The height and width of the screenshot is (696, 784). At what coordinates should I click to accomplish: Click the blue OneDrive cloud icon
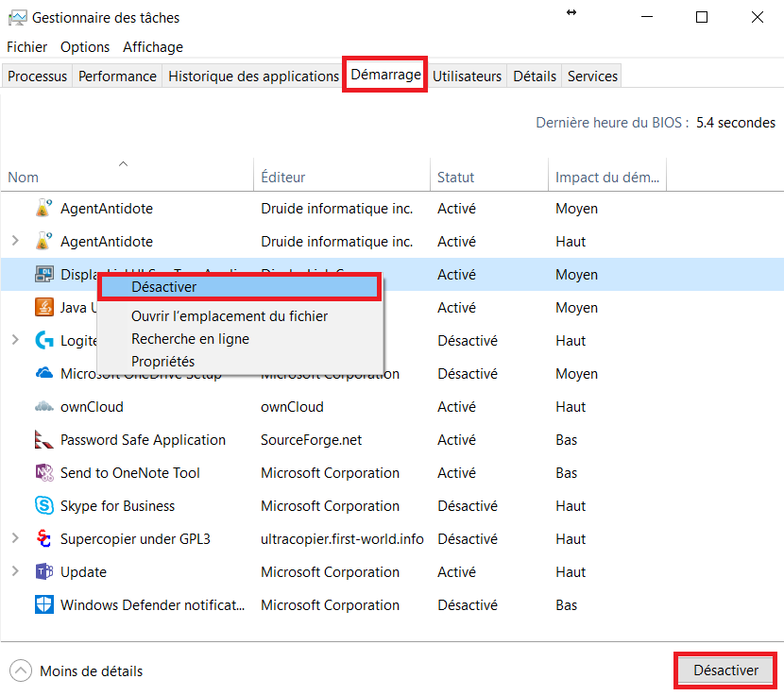(x=44, y=373)
